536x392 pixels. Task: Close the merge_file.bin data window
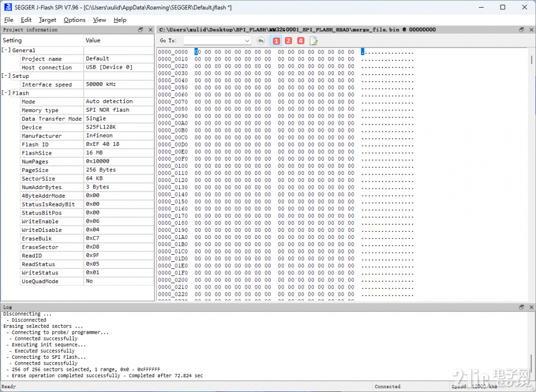[531, 30]
